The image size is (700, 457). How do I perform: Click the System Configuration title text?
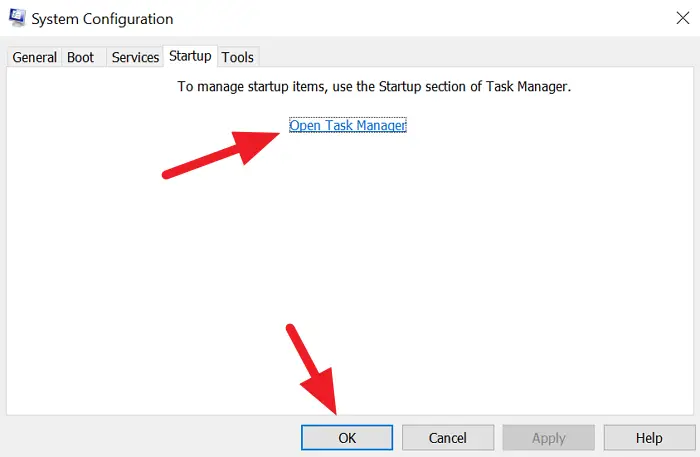pyautogui.click(x=102, y=19)
